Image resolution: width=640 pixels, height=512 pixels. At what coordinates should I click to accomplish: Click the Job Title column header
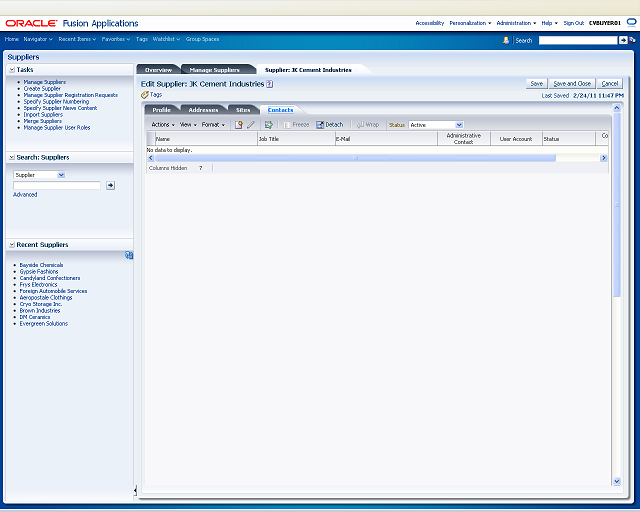(x=296, y=139)
